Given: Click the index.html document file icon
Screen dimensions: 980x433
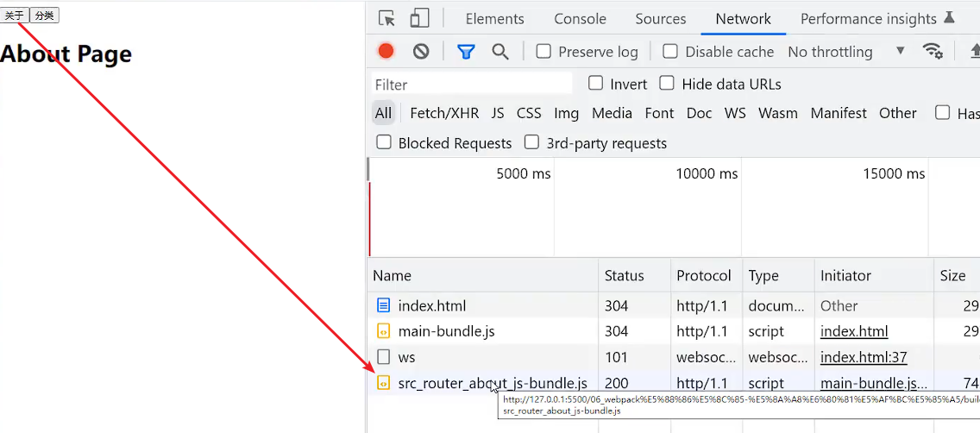Looking at the screenshot, I should point(384,305).
